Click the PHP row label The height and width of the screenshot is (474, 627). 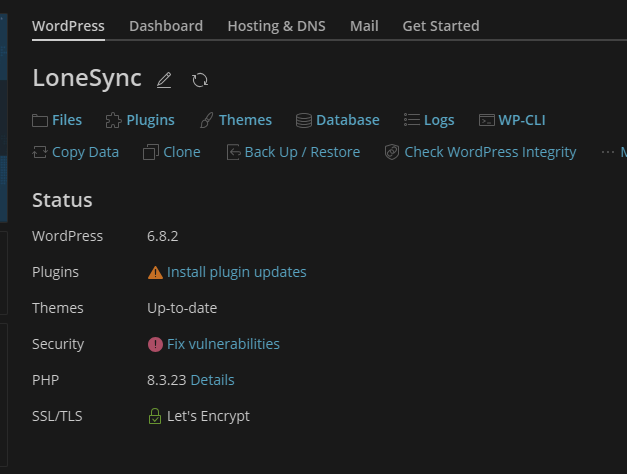(x=45, y=380)
